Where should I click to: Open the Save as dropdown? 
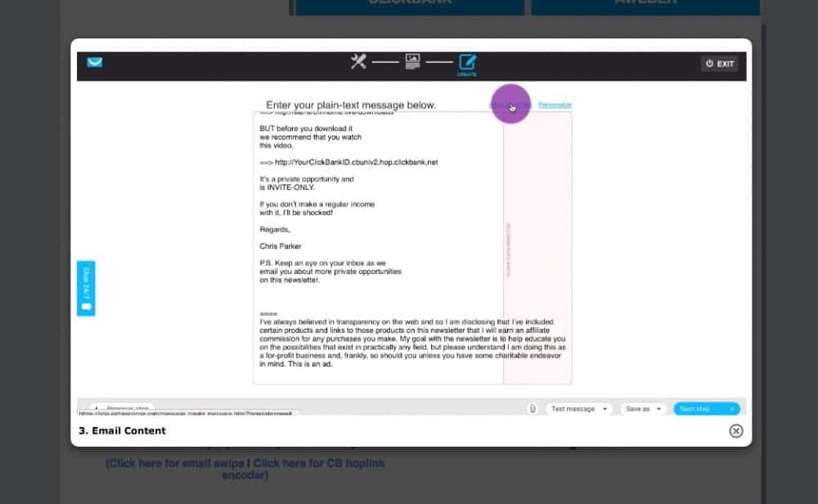pyautogui.click(x=643, y=408)
